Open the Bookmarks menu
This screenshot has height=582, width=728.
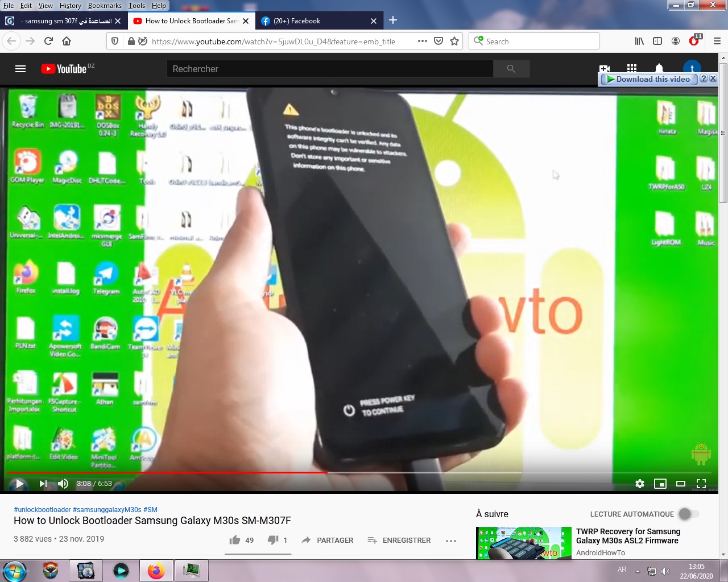pos(105,6)
